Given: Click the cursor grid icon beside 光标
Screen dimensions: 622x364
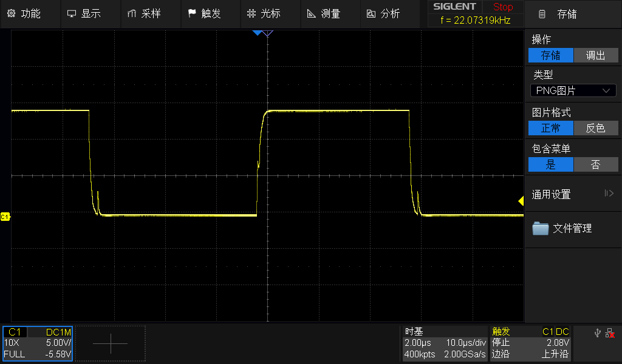Looking at the screenshot, I should pyautogui.click(x=251, y=14).
